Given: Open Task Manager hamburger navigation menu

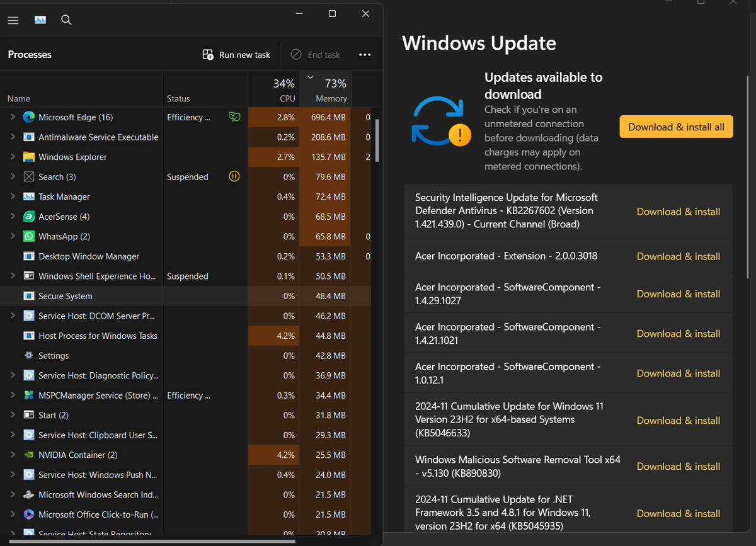Looking at the screenshot, I should (x=13, y=20).
